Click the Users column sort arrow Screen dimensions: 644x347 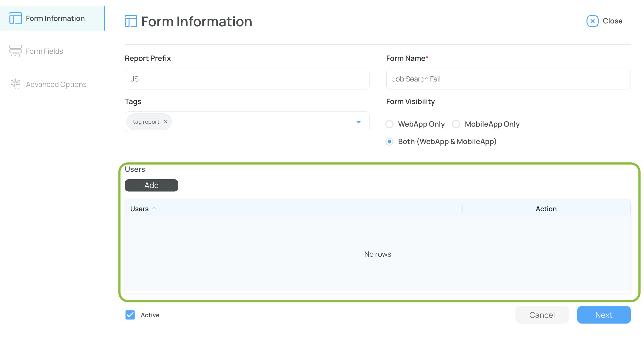154,209
